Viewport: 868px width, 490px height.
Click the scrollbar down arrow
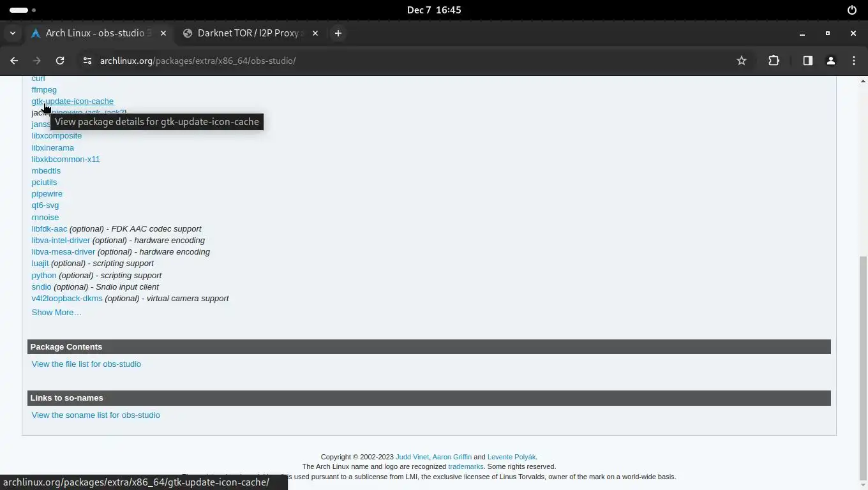pyautogui.click(x=864, y=485)
